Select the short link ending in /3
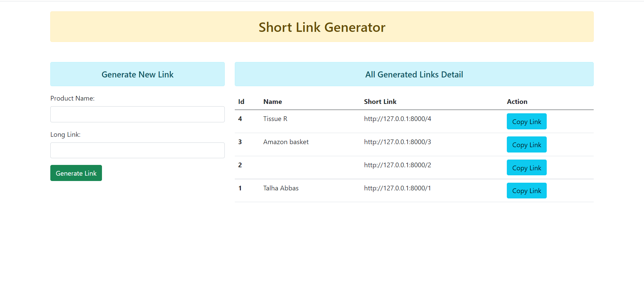Viewport: 644px width, 300px height. point(397,142)
